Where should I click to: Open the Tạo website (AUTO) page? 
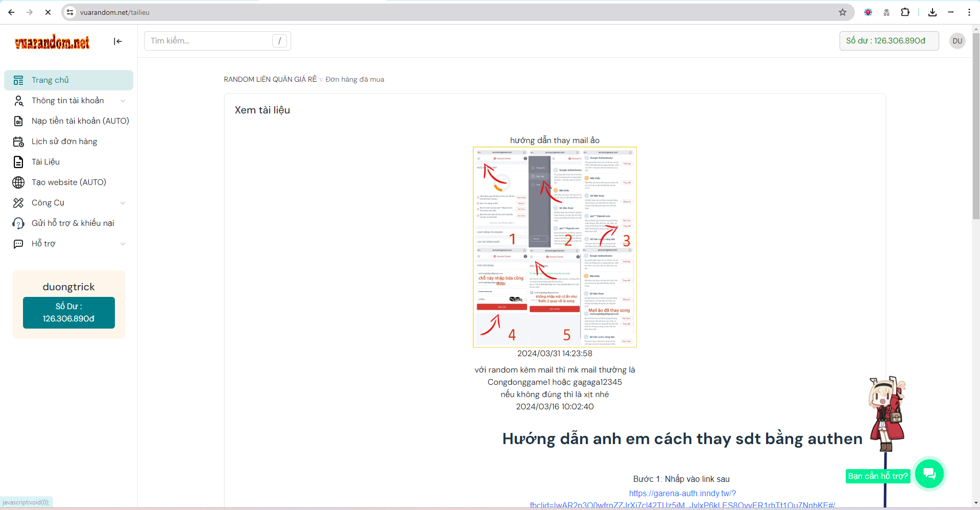[69, 182]
